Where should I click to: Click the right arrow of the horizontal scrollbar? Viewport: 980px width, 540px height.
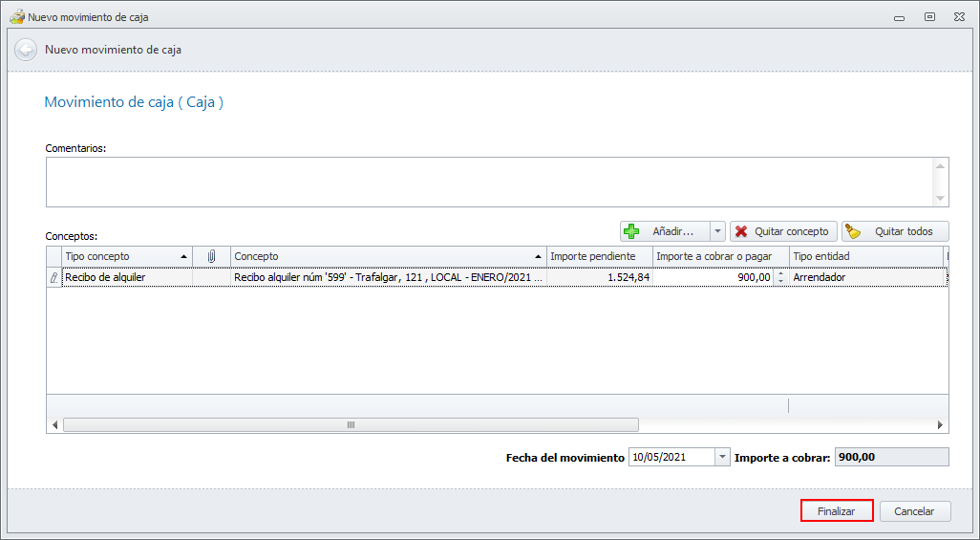tap(940, 425)
